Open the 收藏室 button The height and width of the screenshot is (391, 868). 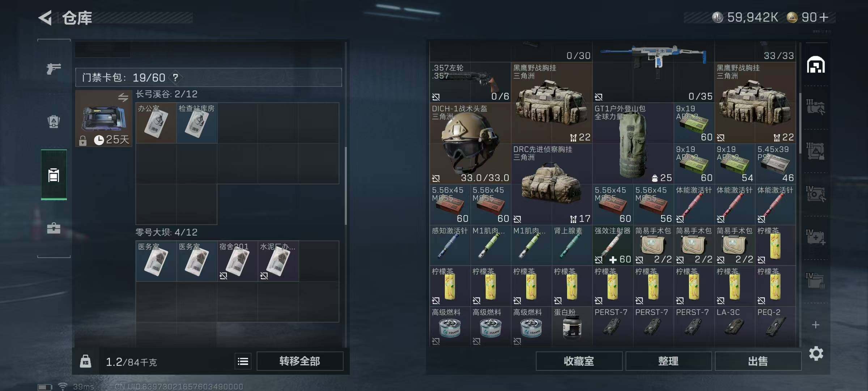pos(579,361)
